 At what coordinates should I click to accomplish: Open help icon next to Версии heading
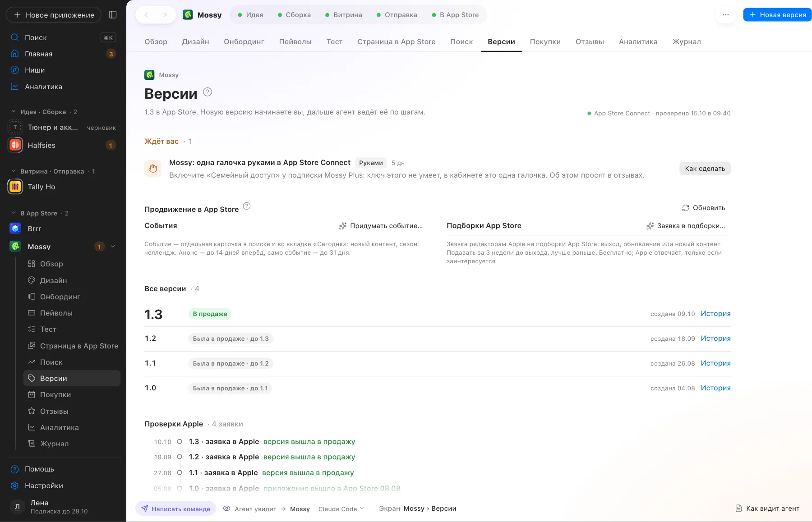coord(208,92)
